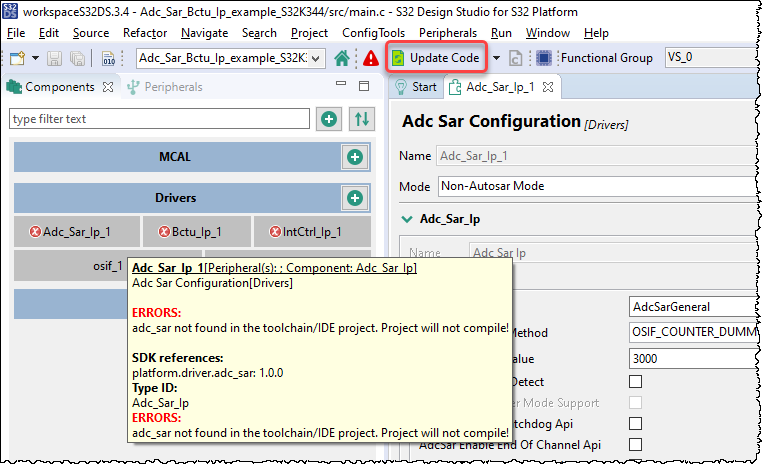Maximize the Components panel
This screenshot has height=464, width=763.
[x=364, y=86]
